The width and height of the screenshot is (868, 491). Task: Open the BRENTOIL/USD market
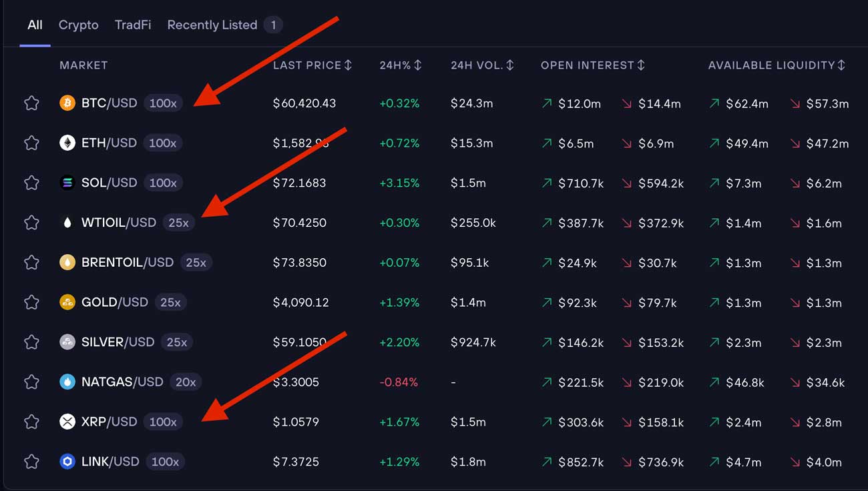(128, 262)
